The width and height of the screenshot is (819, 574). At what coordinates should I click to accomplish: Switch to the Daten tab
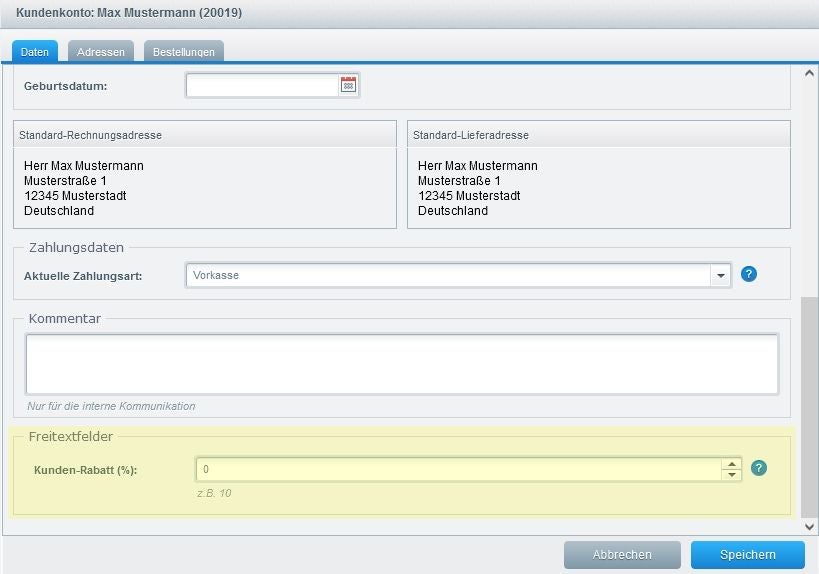[x=34, y=52]
